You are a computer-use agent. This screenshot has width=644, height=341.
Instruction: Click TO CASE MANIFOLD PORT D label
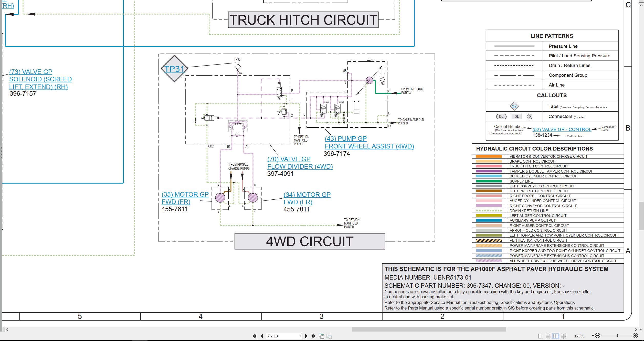coord(411,121)
